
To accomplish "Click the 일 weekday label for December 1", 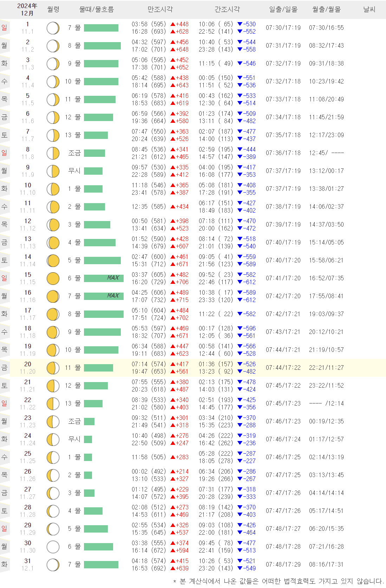I will 4,28.
